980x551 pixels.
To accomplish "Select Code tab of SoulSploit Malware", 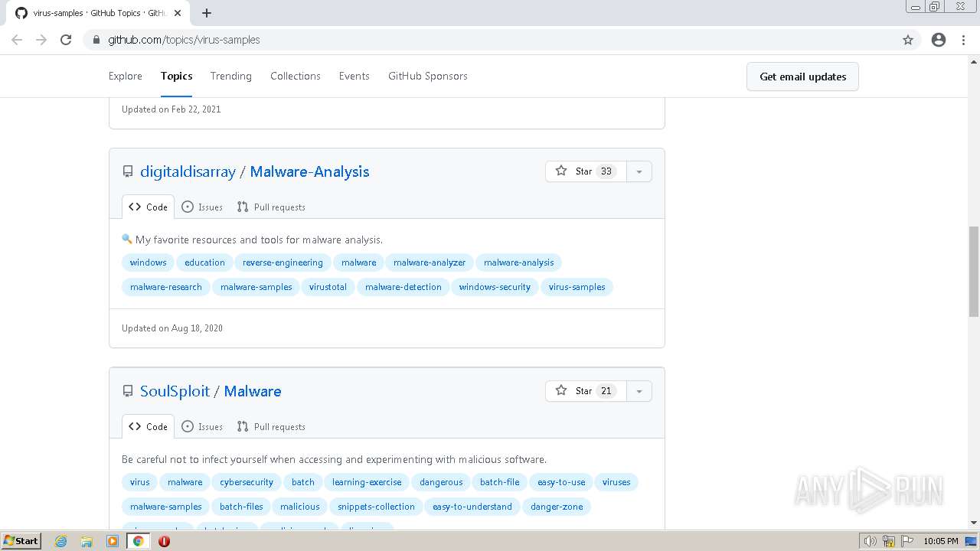I will point(149,426).
